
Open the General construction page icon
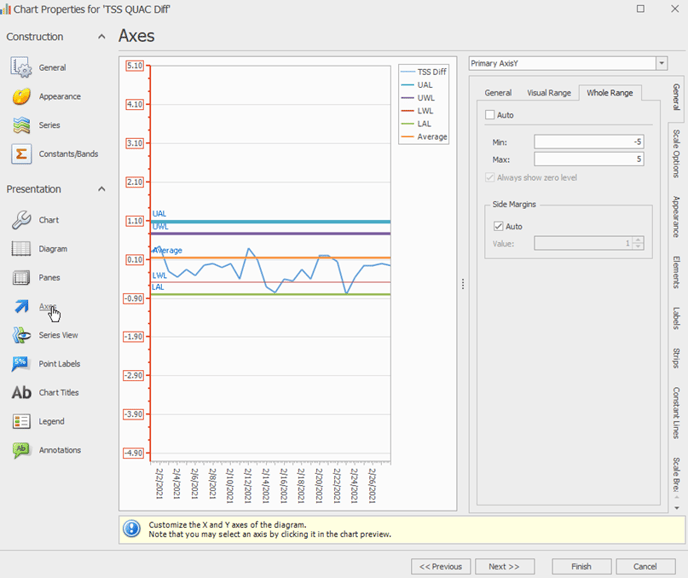(x=21, y=67)
